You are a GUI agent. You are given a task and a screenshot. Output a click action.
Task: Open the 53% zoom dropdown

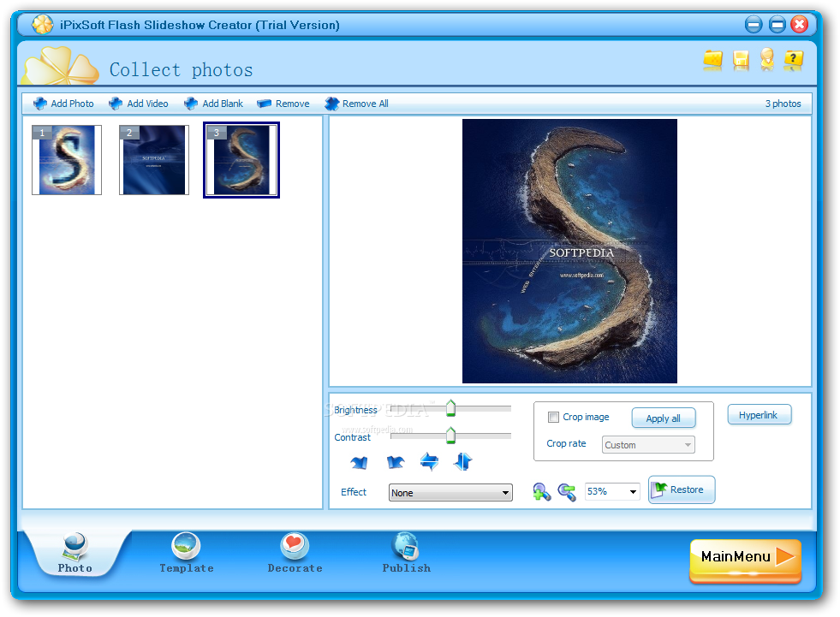(611, 491)
